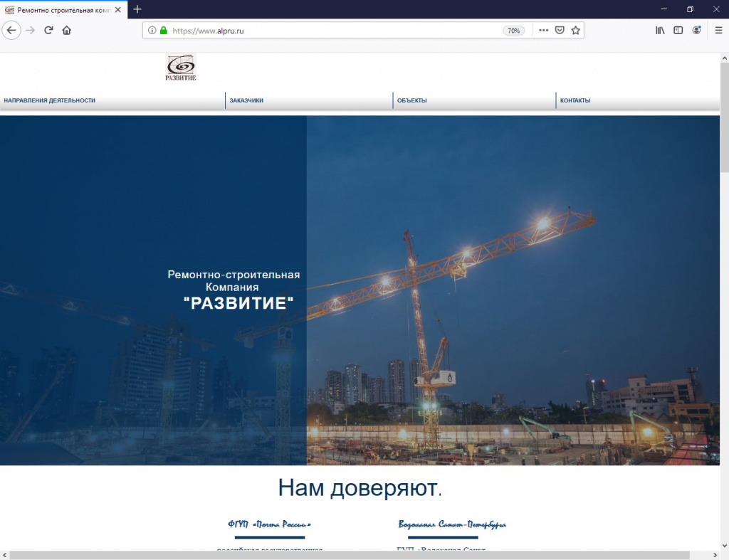
Task: Toggle the sidebar view
Action: [678, 31]
